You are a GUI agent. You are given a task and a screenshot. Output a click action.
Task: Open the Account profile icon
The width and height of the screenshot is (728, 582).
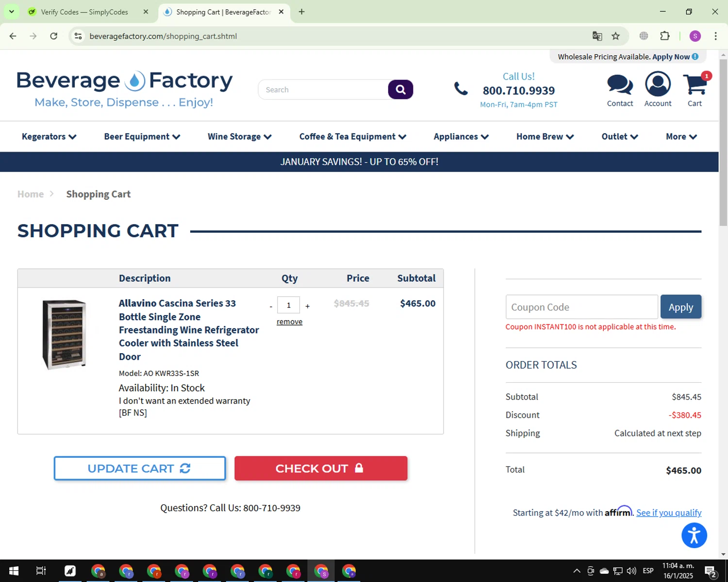coord(658,84)
